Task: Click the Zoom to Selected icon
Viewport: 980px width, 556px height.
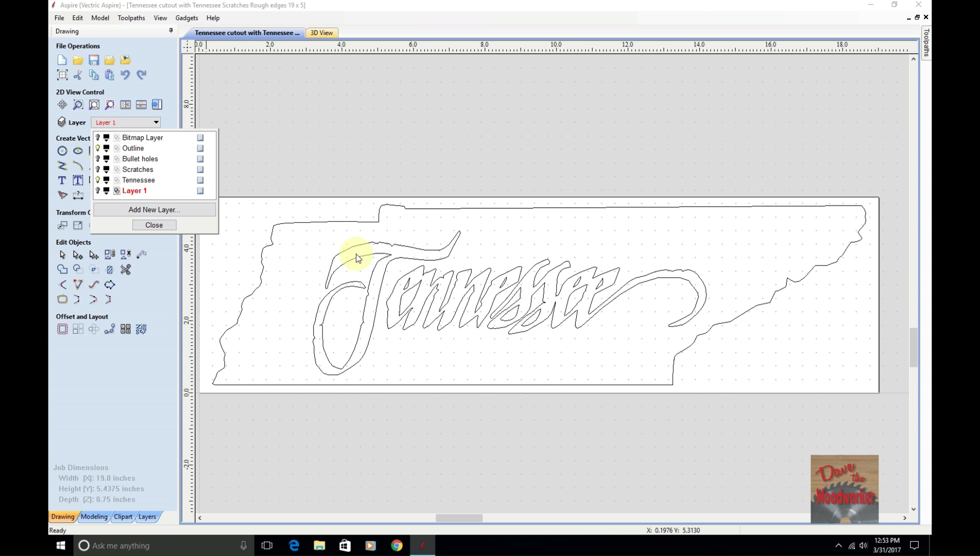Action: click(110, 105)
